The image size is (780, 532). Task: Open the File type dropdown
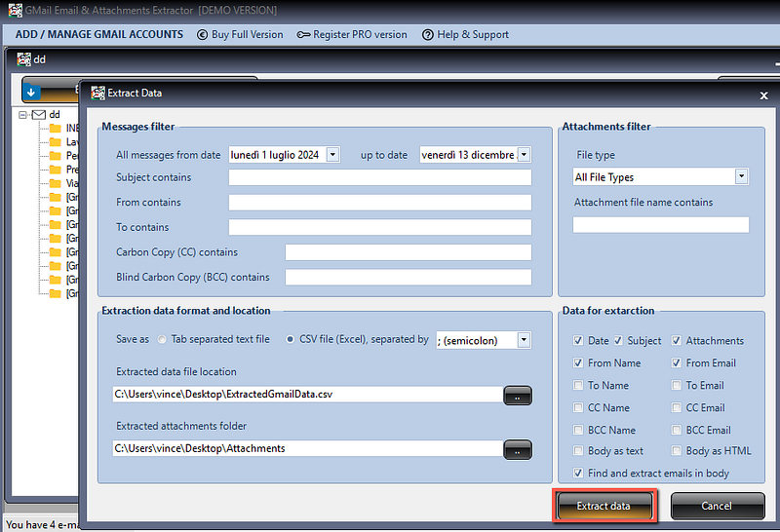pyautogui.click(x=742, y=176)
